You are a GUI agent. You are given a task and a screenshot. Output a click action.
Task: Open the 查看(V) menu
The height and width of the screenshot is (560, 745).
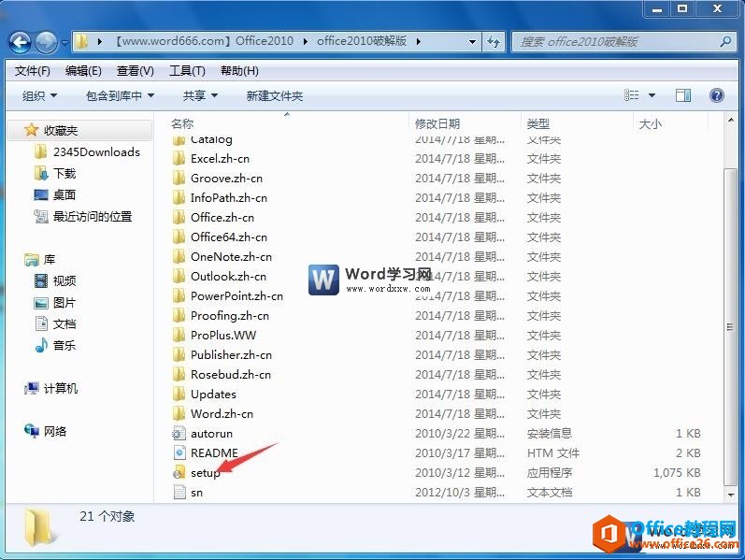tap(136, 71)
